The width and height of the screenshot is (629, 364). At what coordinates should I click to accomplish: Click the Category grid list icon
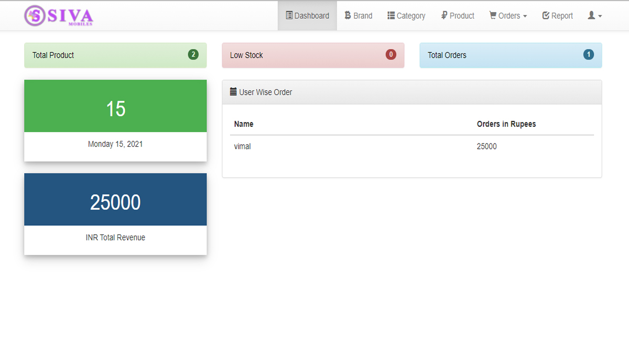point(391,16)
